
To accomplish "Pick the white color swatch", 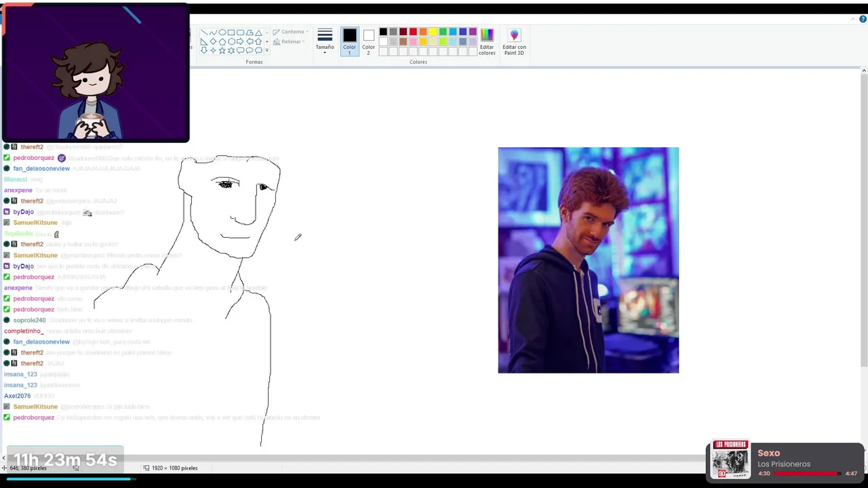I will click(383, 41).
